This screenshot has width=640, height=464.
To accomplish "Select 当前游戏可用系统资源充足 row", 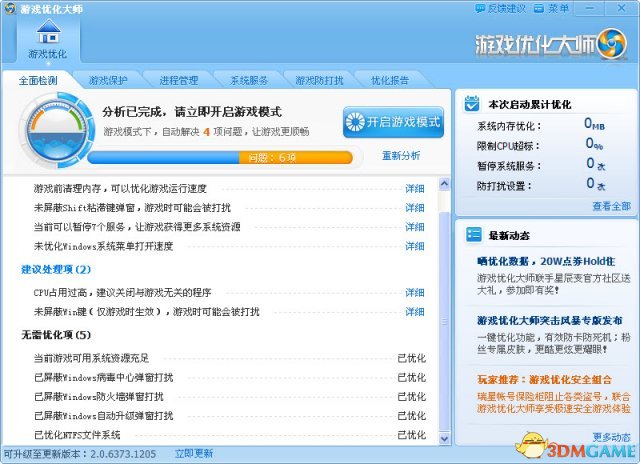I will (229, 358).
